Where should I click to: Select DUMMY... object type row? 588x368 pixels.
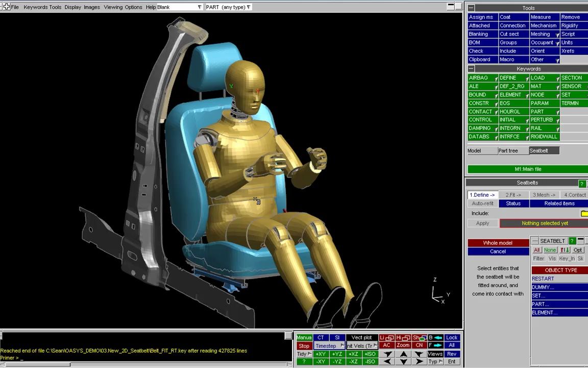(560, 287)
